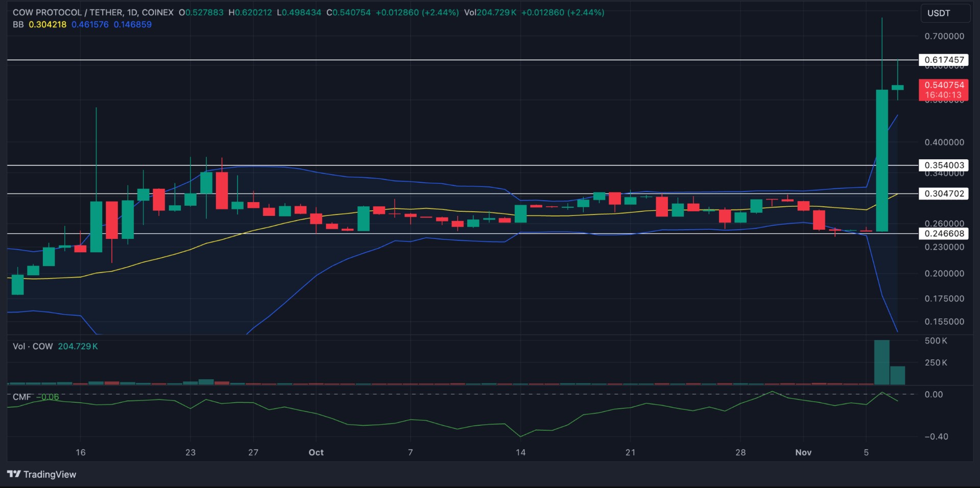This screenshot has width=980, height=488.
Task: Click the Oct label on time axis
Action: (x=316, y=452)
